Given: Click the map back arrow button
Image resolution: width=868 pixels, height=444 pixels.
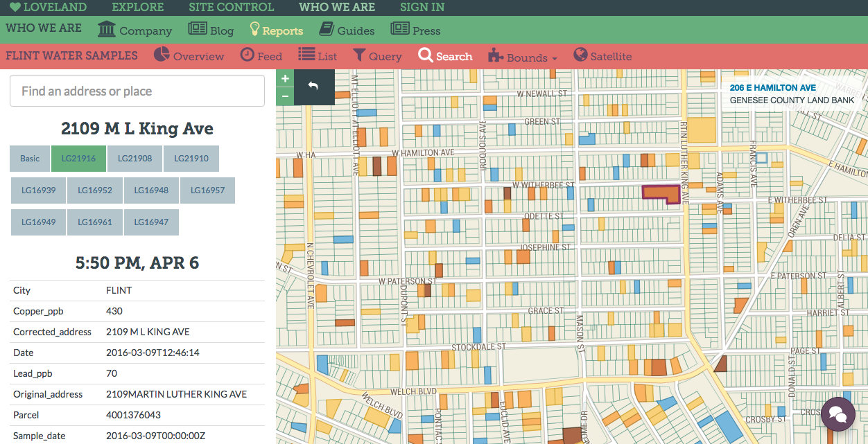Looking at the screenshot, I should [x=313, y=87].
